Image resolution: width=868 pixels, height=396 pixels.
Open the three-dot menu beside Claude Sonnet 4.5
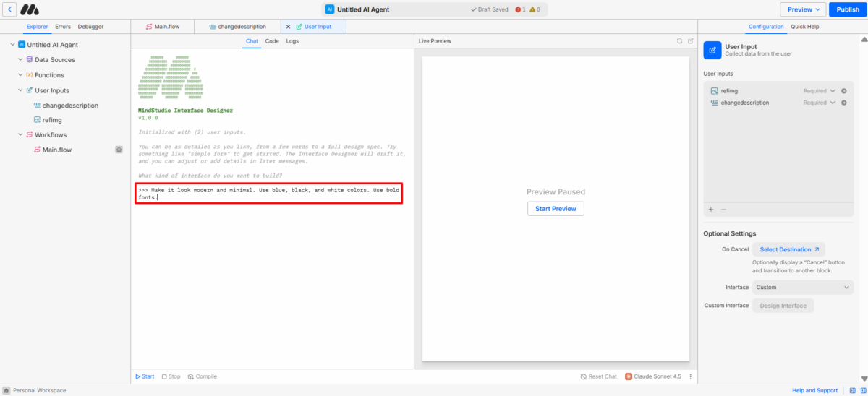click(690, 376)
